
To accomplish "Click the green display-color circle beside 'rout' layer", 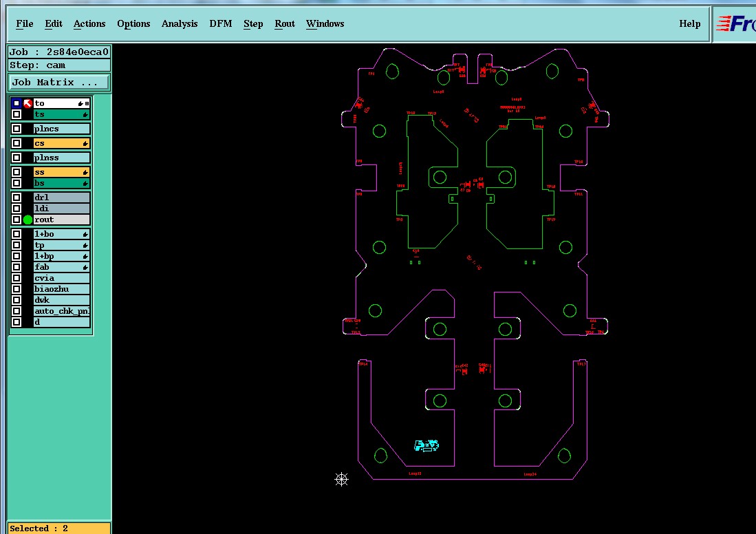I will point(28,220).
